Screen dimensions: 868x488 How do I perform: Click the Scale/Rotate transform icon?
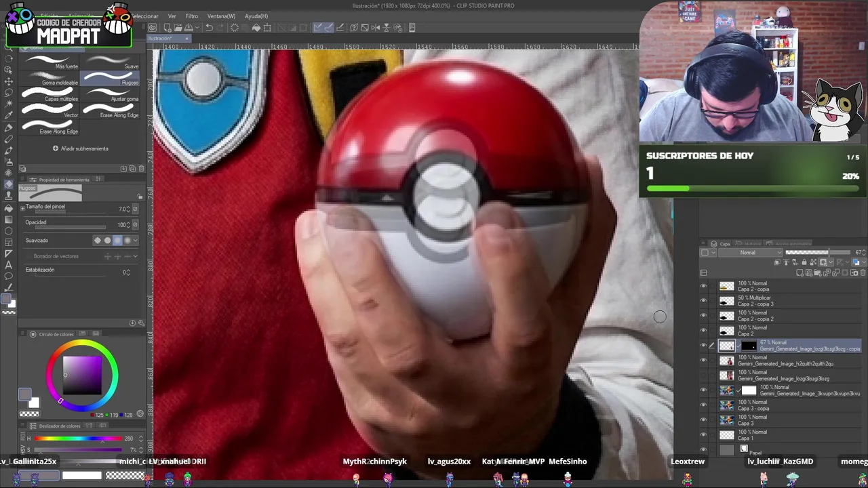click(x=267, y=28)
